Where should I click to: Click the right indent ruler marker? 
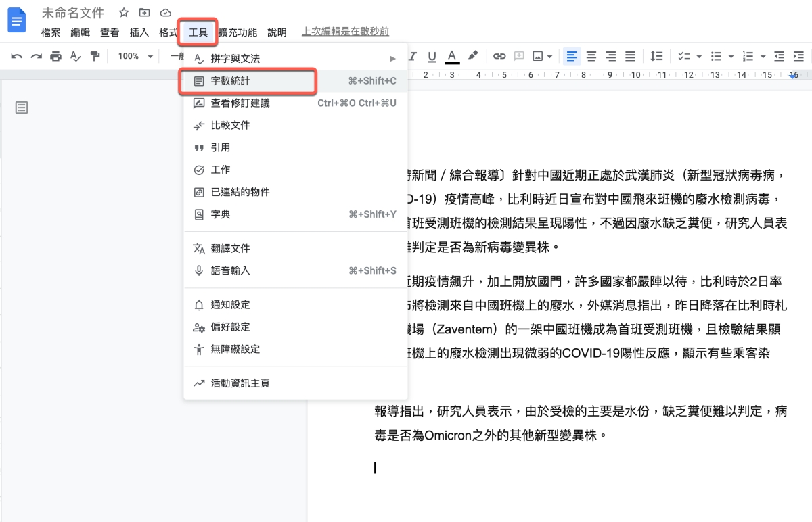[793, 76]
